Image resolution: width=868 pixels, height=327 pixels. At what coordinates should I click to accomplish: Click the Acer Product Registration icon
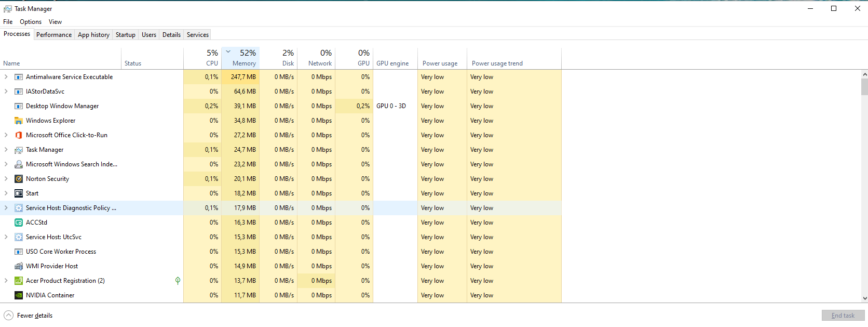pos(19,281)
